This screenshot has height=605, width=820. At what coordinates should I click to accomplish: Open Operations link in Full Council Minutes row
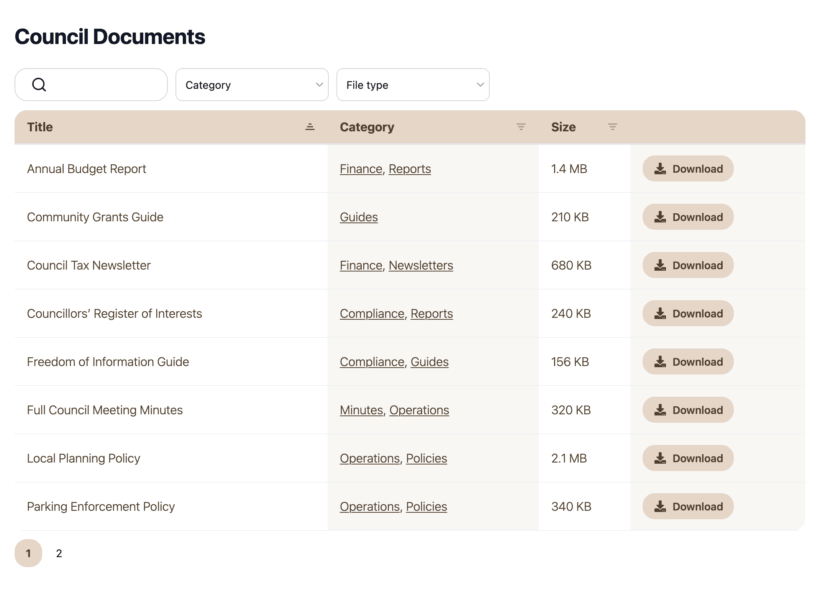tap(419, 410)
